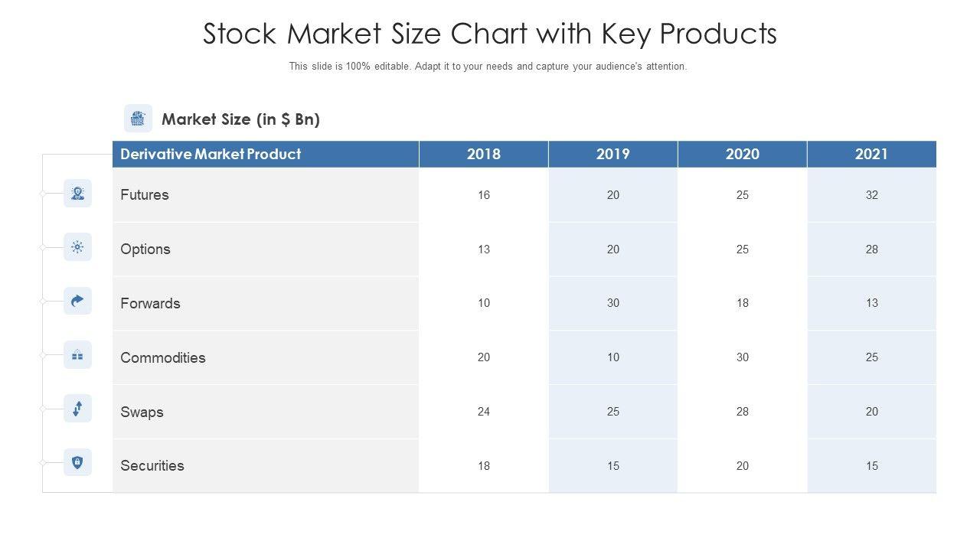The image size is (980, 551).
Task: Select the Options row gear icon
Action: pos(77,247)
